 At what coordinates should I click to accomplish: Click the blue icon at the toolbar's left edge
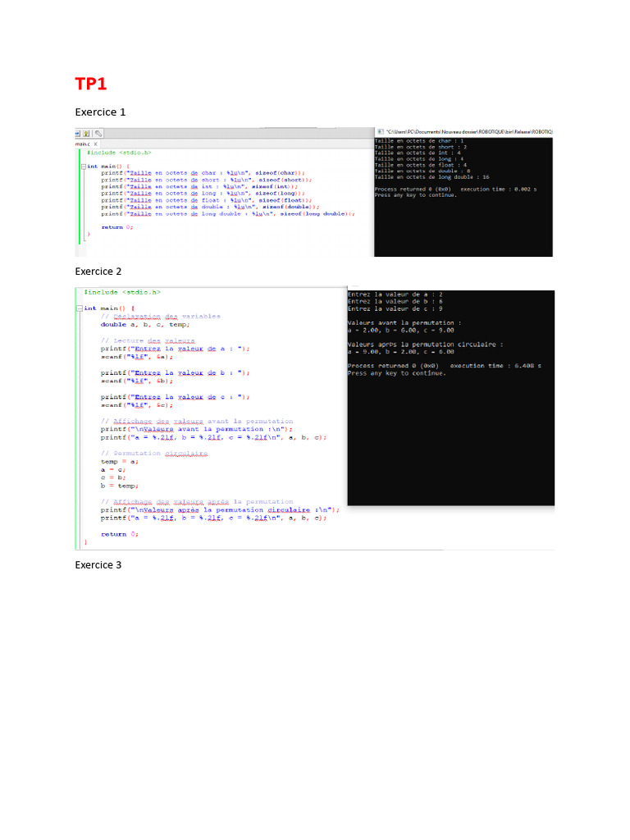pyautogui.click(x=77, y=133)
